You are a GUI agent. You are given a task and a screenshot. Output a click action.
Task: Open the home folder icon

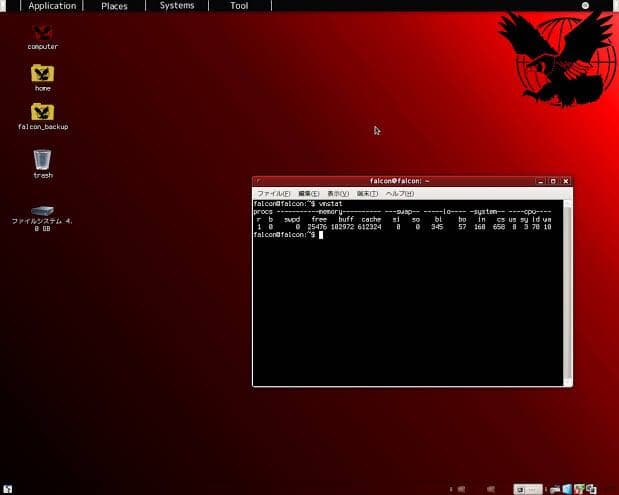click(x=42, y=74)
